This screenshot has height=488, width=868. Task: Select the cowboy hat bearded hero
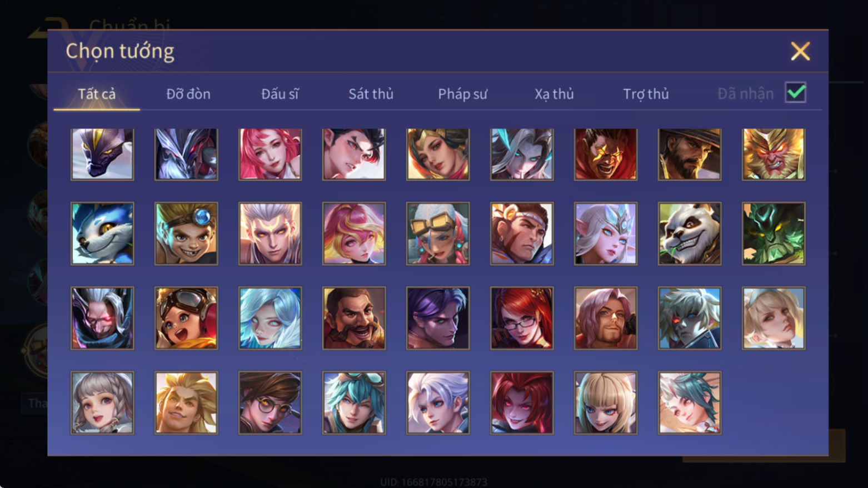pyautogui.click(x=690, y=154)
